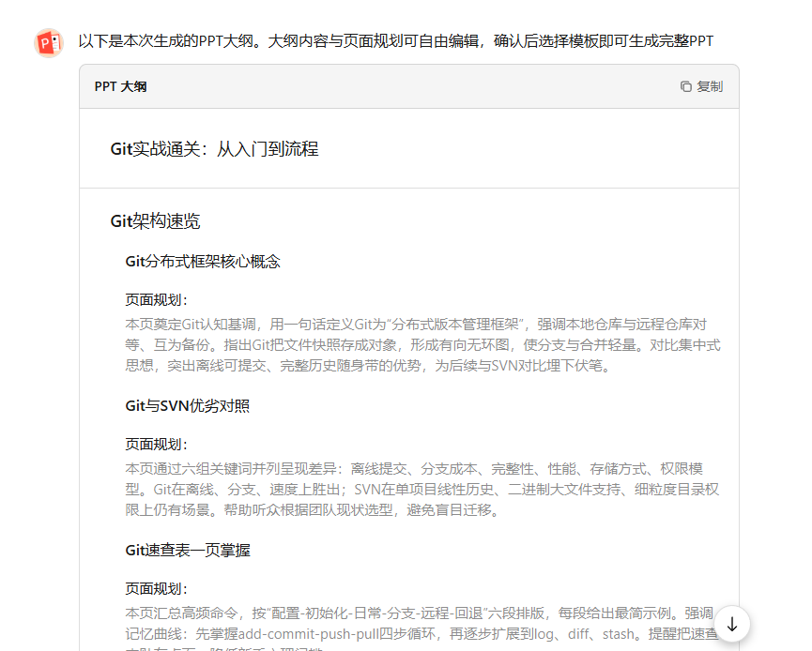Image resolution: width=812 pixels, height=651 pixels.
Task: Click 页面规划 label under Git速查表一页掌握
Action: tap(157, 588)
